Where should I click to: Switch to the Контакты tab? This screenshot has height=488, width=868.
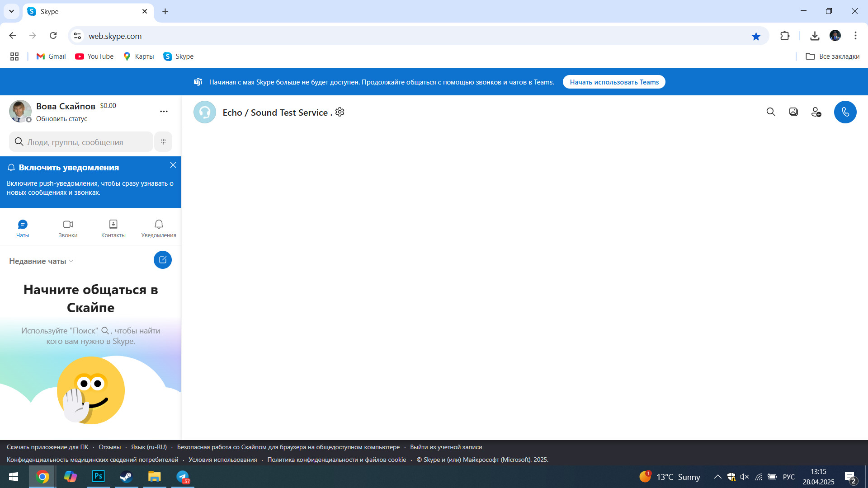(x=113, y=228)
